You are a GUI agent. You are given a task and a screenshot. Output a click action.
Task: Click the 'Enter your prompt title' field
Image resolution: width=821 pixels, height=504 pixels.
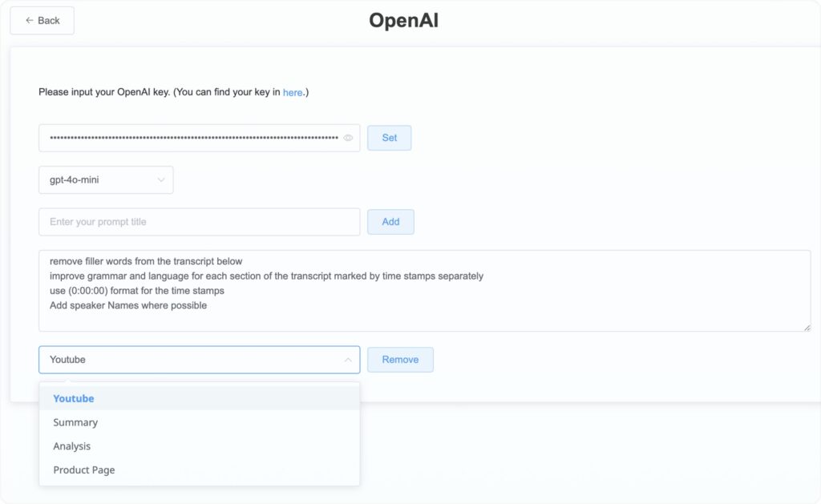point(199,222)
